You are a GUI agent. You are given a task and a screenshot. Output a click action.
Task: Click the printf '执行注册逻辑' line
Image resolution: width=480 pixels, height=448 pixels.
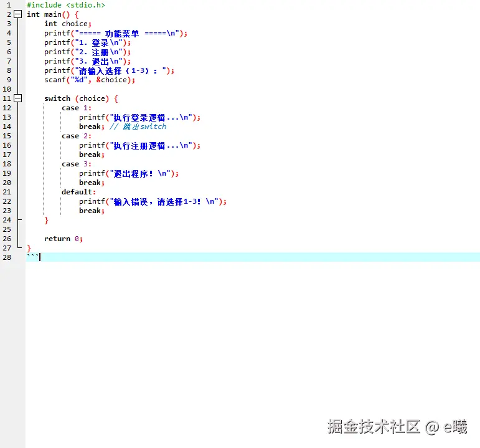(x=139, y=145)
